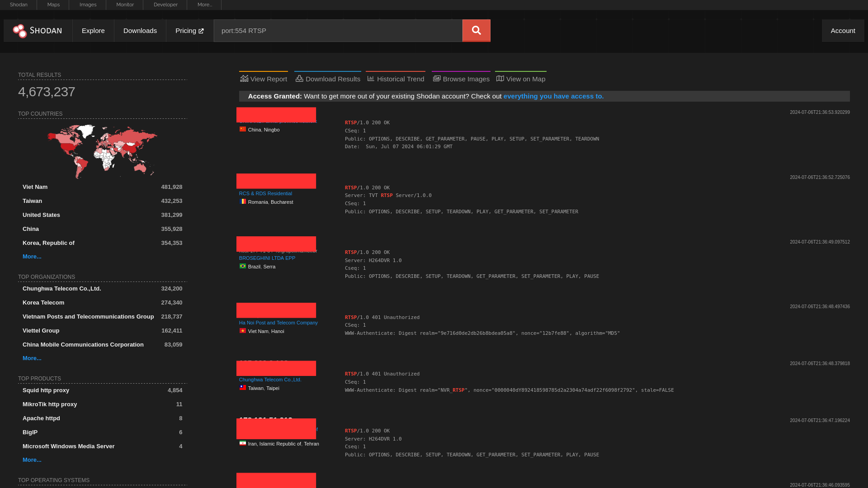Click the View on Map icon
The height and width of the screenshot is (488, 868).
tap(500, 79)
